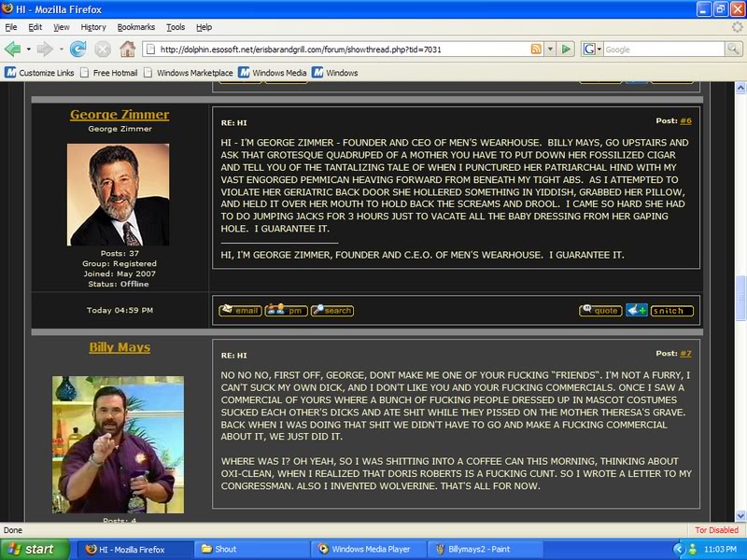Open the Back button history dropdown
This screenshot has width=747, height=560.
[x=29, y=49]
